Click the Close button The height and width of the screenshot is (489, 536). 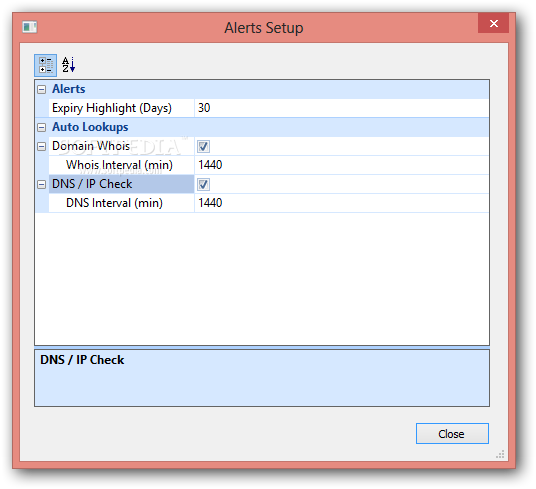[452, 434]
